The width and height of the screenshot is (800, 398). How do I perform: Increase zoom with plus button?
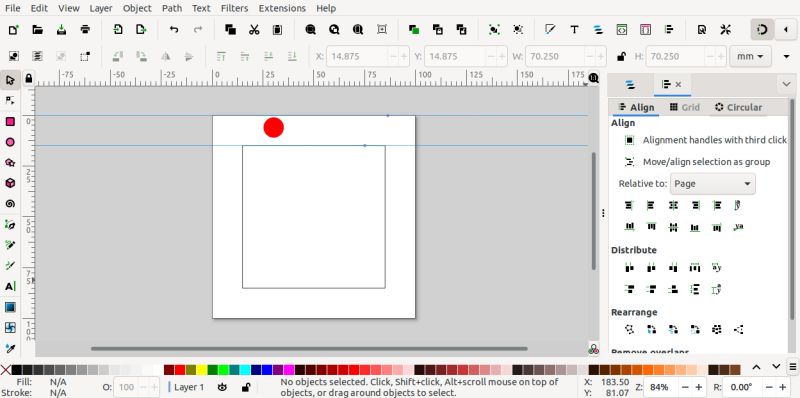click(699, 387)
